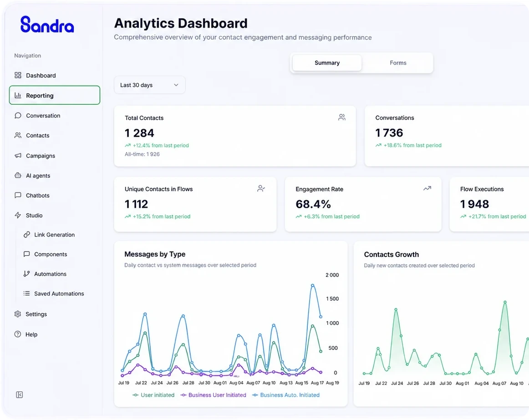
Task: Open Saved Automations under Studio
Action: pos(59,294)
